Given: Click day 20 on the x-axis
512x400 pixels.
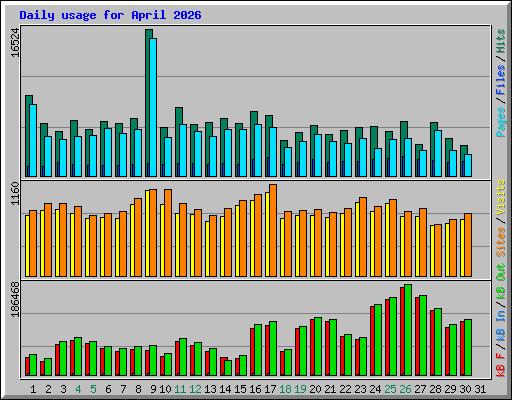Looking at the screenshot, I should 315,389.
